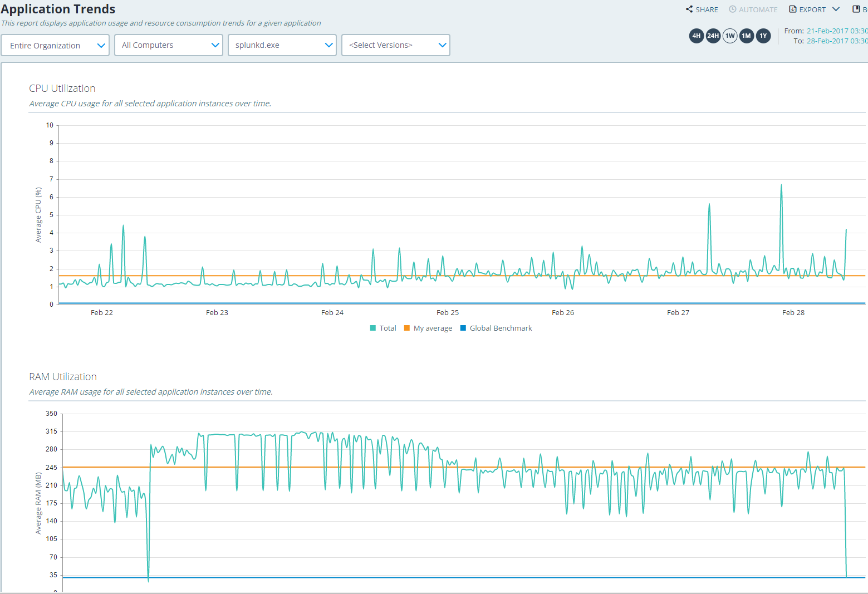The image size is (868, 594).
Task: Click the CPU Utilization heading
Action: coord(62,89)
